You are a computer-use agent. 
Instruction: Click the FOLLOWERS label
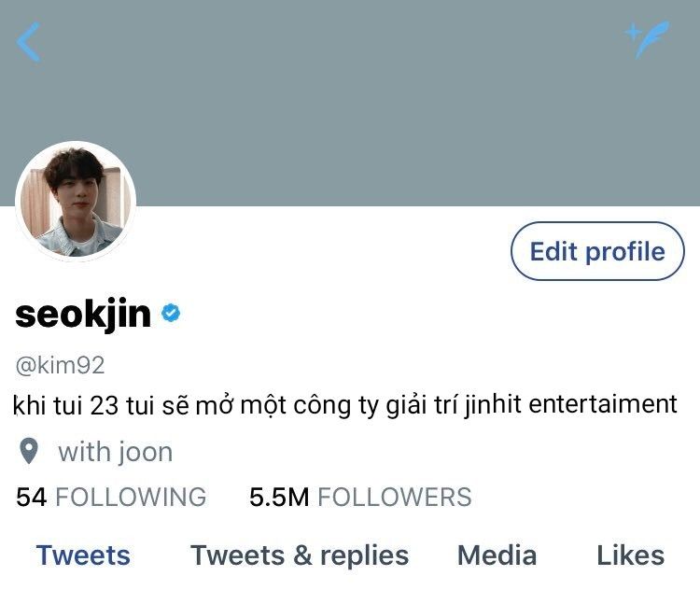(x=395, y=497)
